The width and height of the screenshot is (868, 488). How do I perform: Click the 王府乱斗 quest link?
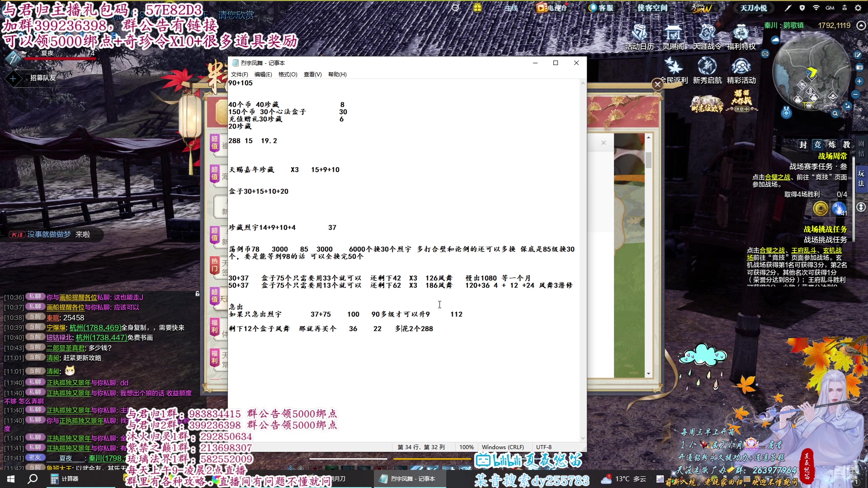804,250
